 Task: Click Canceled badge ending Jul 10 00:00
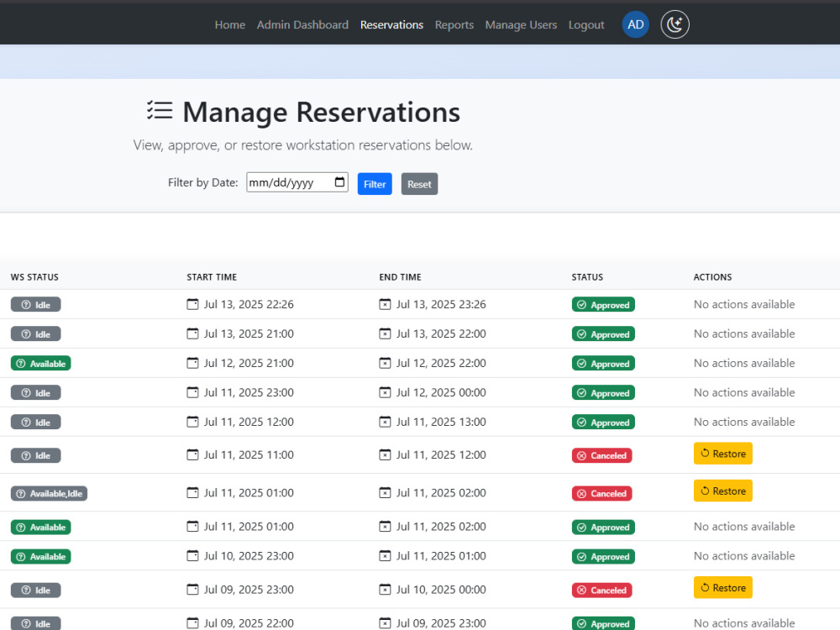pos(601,590)
